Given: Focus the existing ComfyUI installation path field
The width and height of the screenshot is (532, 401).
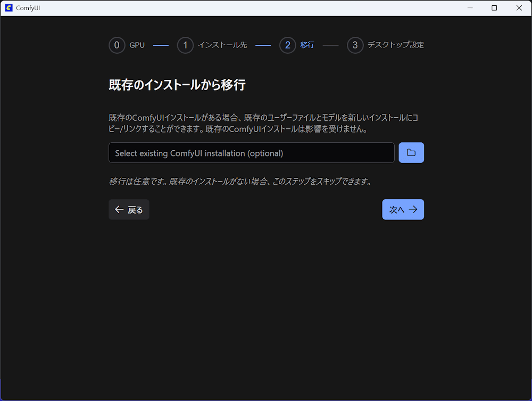Looking at the screenshot, I should [x=252, y=153].
